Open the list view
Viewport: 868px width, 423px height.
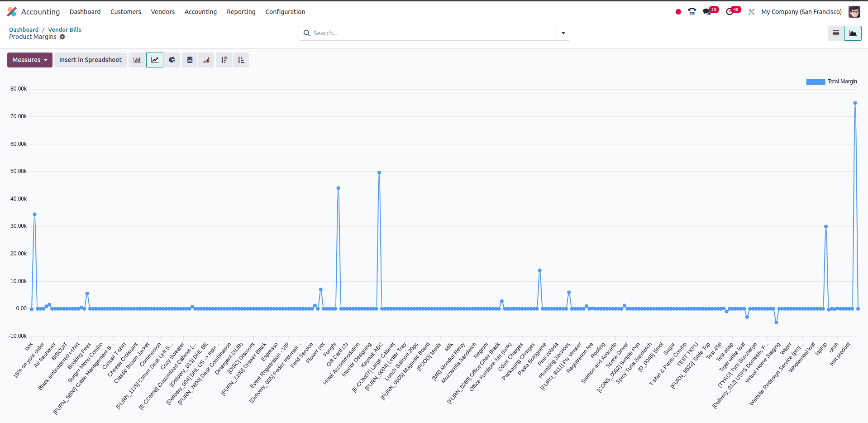click(836, 33)
